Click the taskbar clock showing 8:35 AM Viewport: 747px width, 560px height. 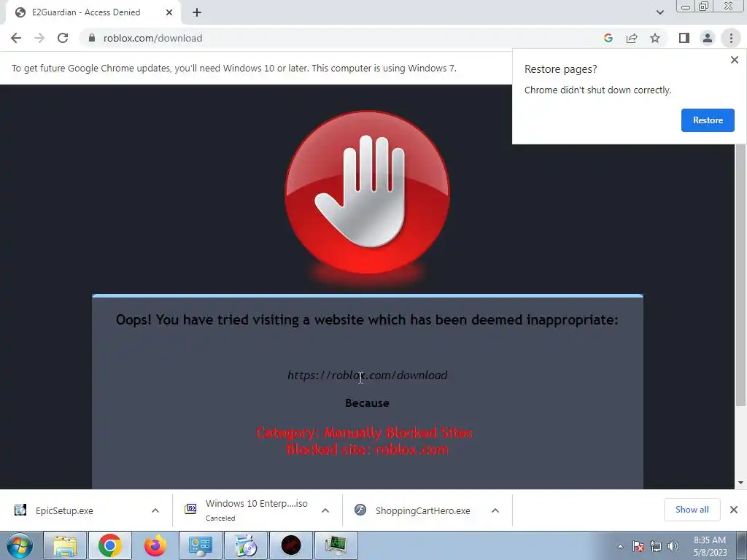(710, 546)
